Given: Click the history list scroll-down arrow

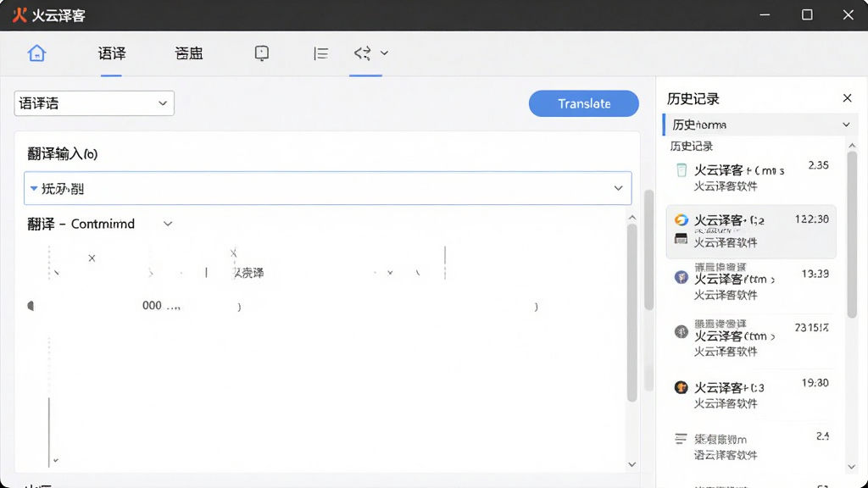Looking at the screenshot, I should [852, 467].
